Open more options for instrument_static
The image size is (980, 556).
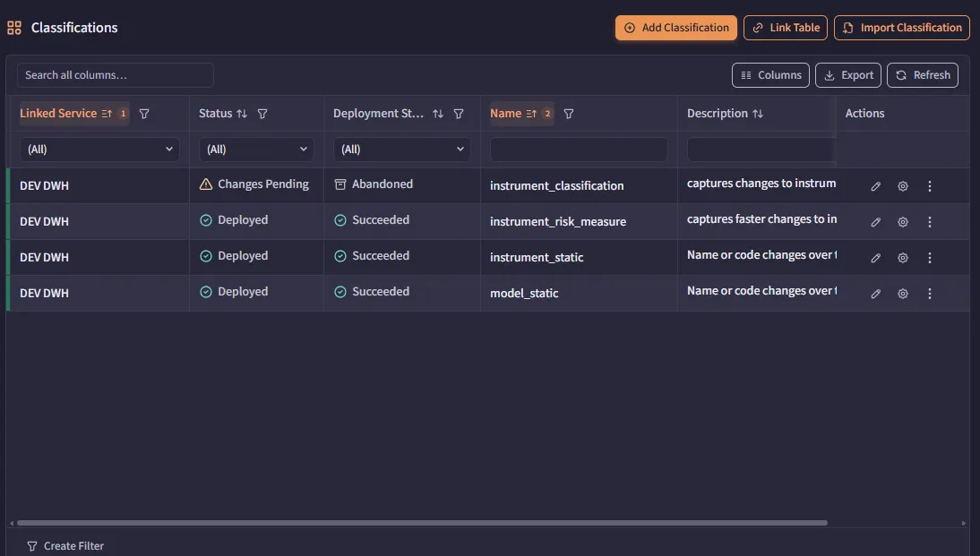[929, 258]
